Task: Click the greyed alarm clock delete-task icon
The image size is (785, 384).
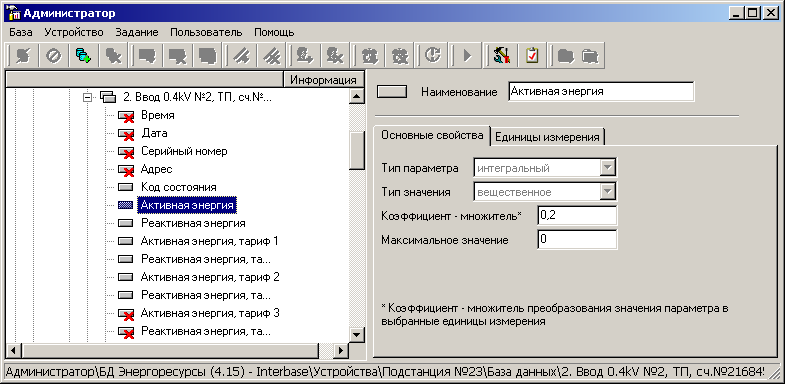Action: point(400,56)
